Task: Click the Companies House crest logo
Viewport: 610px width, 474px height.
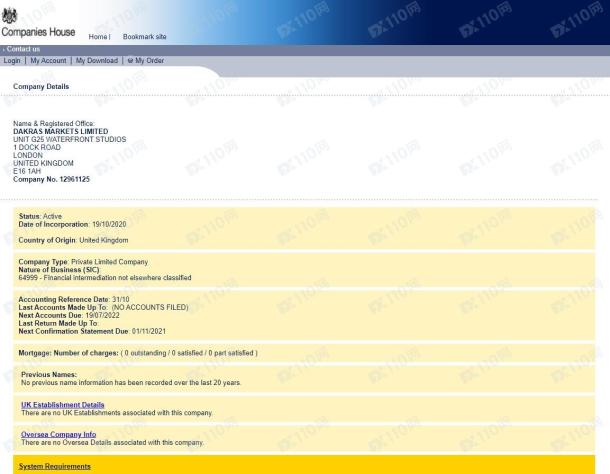Action: click(x=10, y=16)
